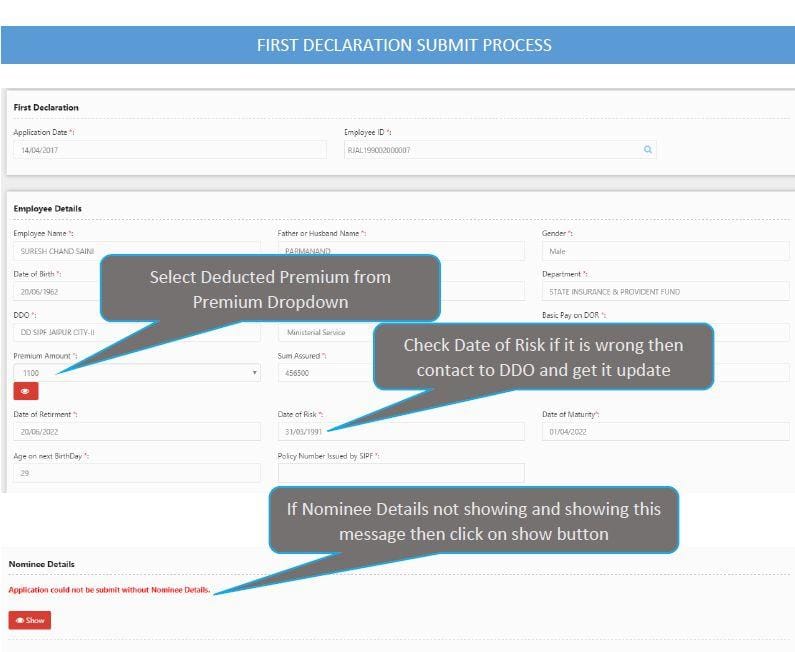
Task: Click the Employee ID search magnifier icon
Action: pyautogui.click(x=647, y=150)
